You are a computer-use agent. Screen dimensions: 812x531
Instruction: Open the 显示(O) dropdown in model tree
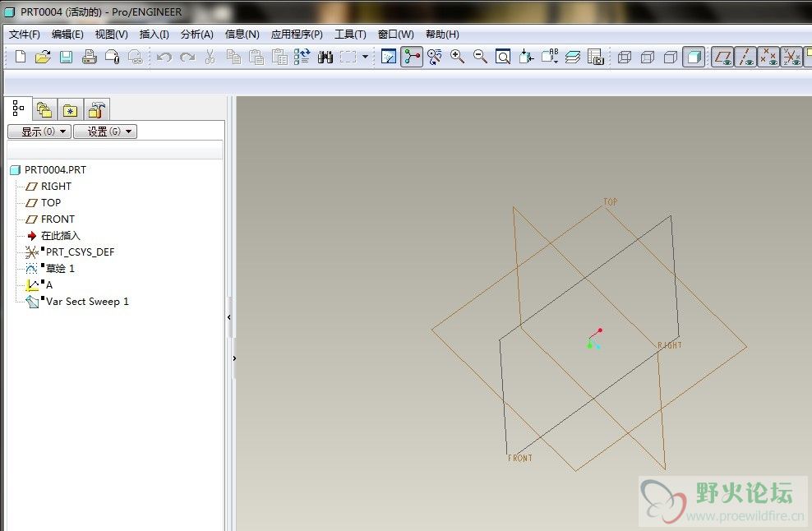[x=39, y=132]
